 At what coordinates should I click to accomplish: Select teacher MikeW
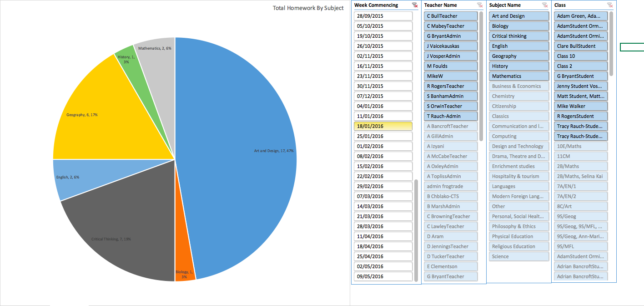[x=451, y=76]
